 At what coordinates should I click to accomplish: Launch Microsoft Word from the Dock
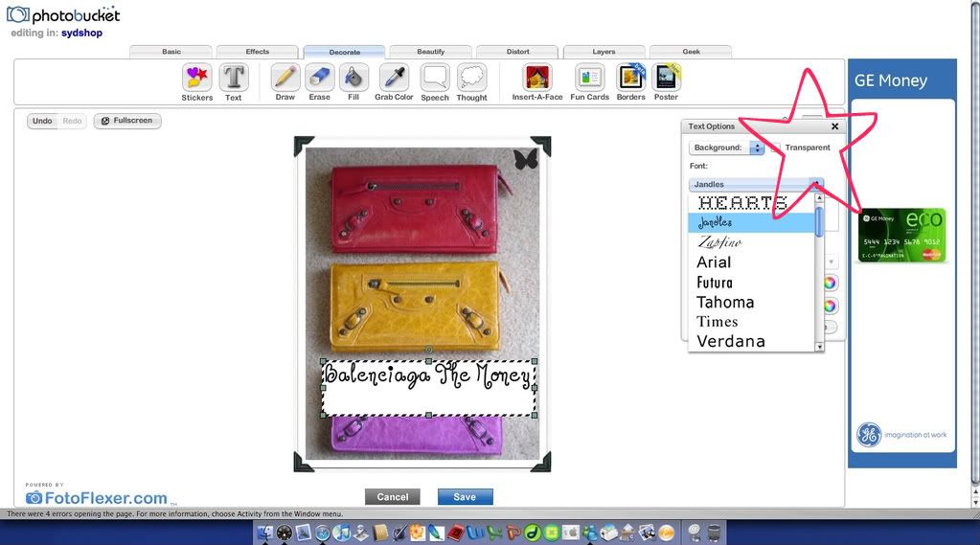[475, 533]
